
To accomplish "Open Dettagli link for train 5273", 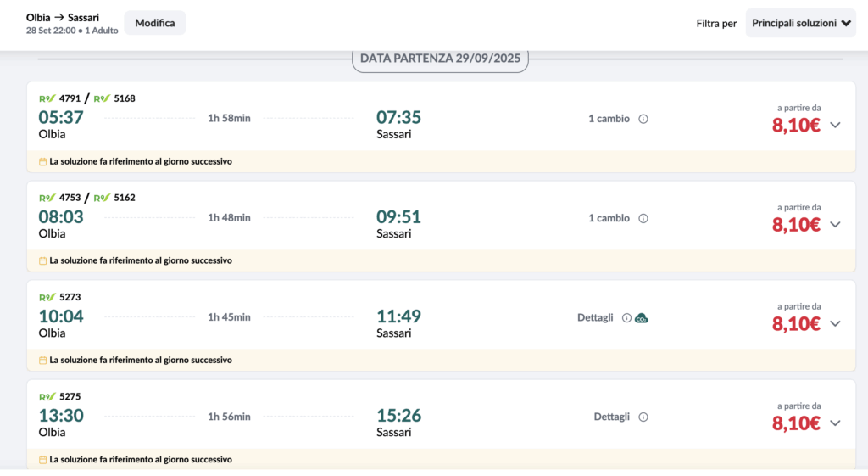I will 595,318.
